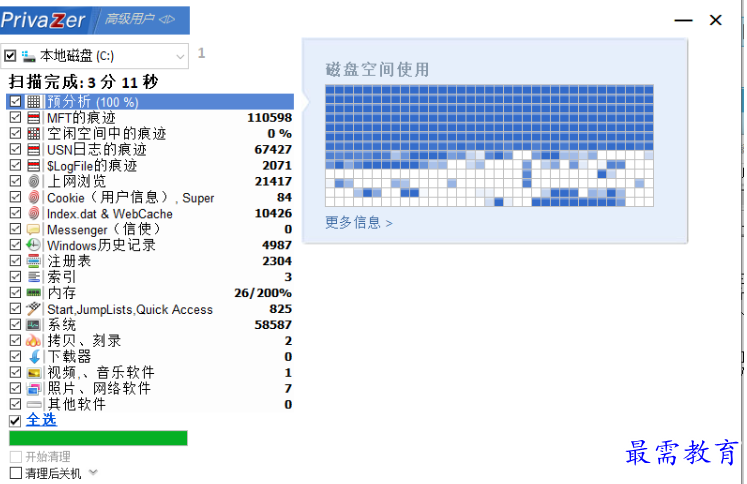Select the USN日志的痕迹 row label
Viewport: 747px width, 484px height.
tap(97, 150)
